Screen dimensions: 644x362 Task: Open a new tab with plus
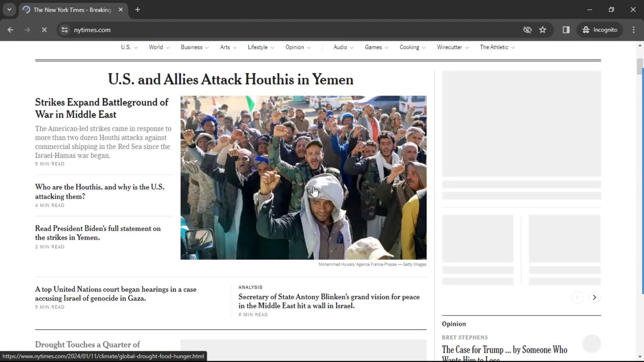(x=138, y=10)
